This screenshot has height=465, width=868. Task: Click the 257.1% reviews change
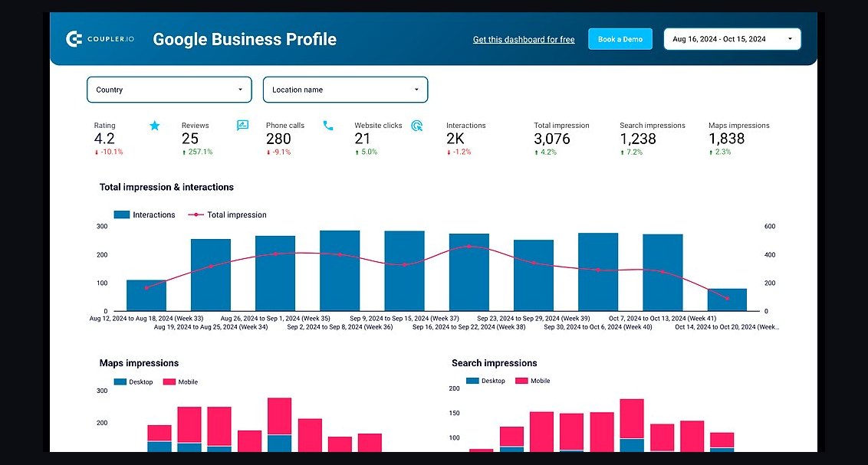coord(198,152)
